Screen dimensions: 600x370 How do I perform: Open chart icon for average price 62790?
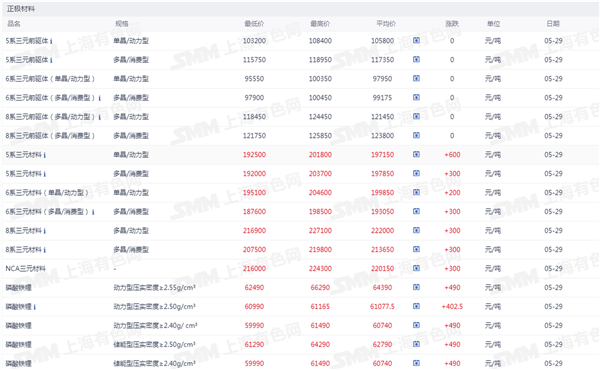point(416,344)
